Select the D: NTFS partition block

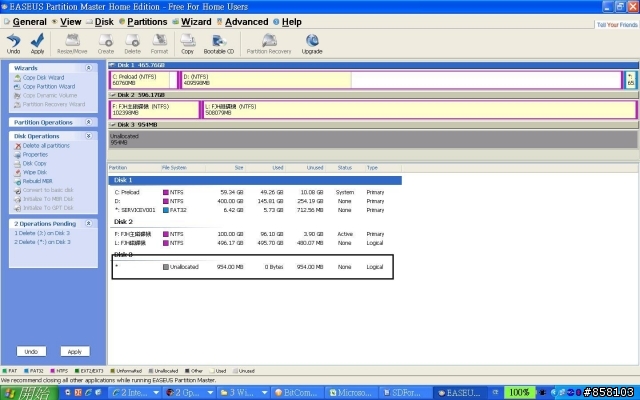[400, 80]
